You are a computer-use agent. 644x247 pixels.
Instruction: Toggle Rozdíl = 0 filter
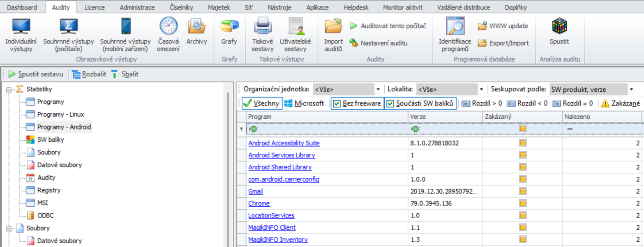click(x=572, y=104)
